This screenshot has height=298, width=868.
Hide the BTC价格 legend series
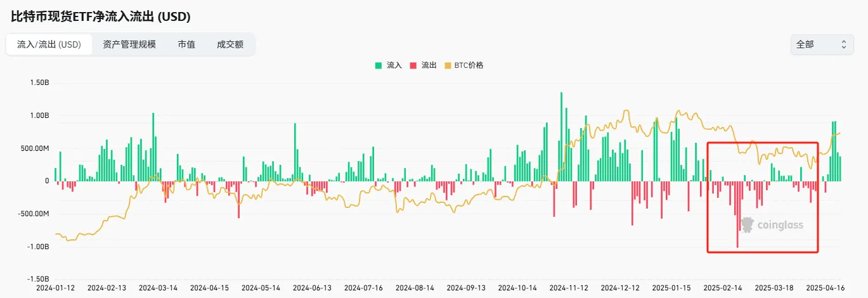click(x=464, y=65)
